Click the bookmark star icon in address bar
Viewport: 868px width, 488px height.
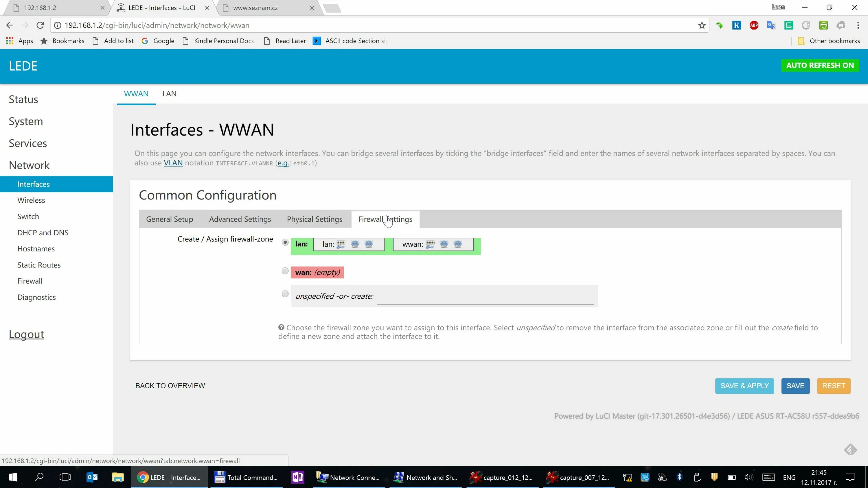702,25
